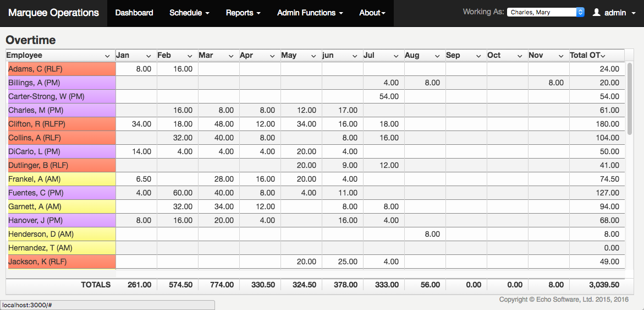Select the Carter-Strong, W (PM) employee cell
The image size is (644, 310).
coord(62,96)
